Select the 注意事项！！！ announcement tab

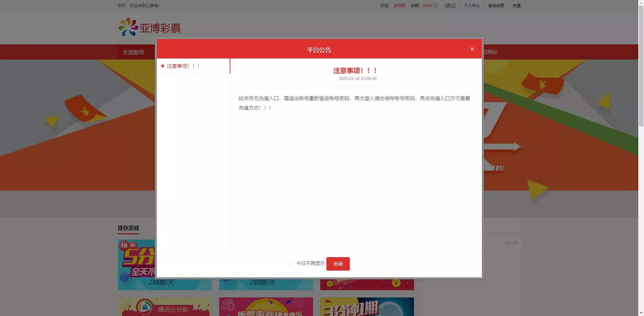coord(183,66)
